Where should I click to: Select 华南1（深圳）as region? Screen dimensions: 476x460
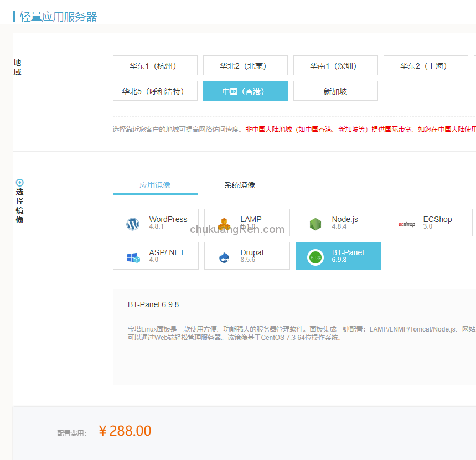tap(335, 66)
